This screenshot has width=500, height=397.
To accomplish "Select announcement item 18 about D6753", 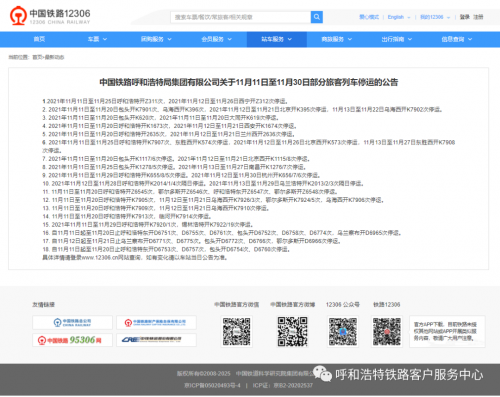I will pyautogui.click(x=166, y=249).
